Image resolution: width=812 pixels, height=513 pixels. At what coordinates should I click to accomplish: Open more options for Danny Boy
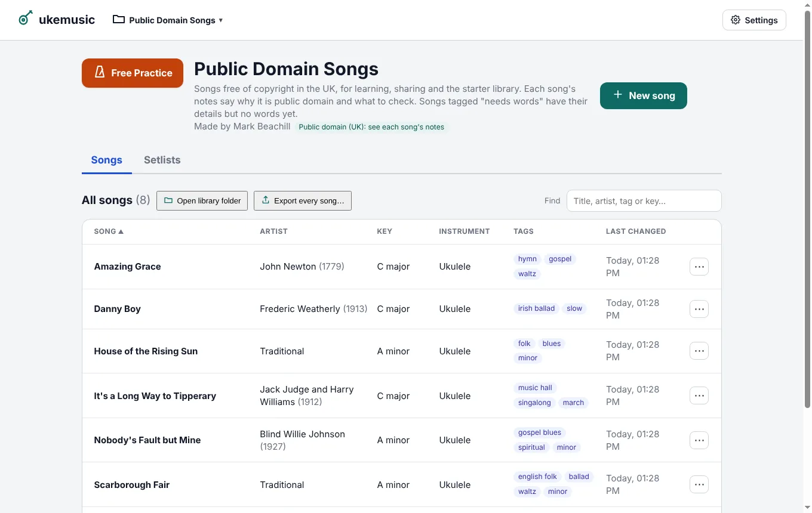point(699,309)
